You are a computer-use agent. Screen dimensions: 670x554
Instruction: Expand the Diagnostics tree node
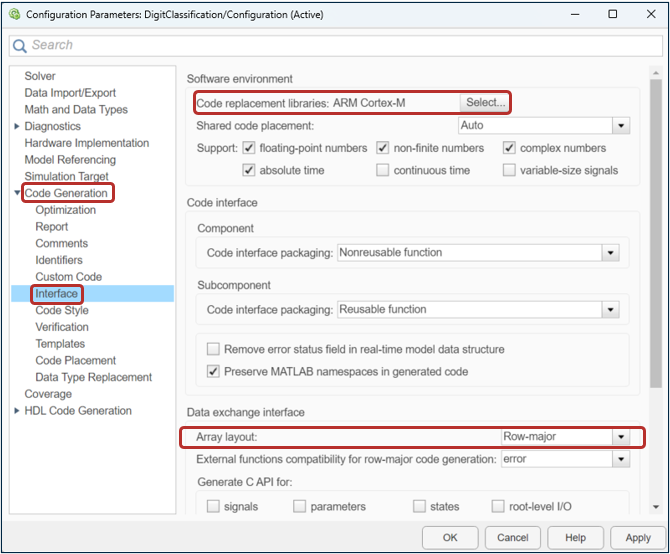click(17, 127)
